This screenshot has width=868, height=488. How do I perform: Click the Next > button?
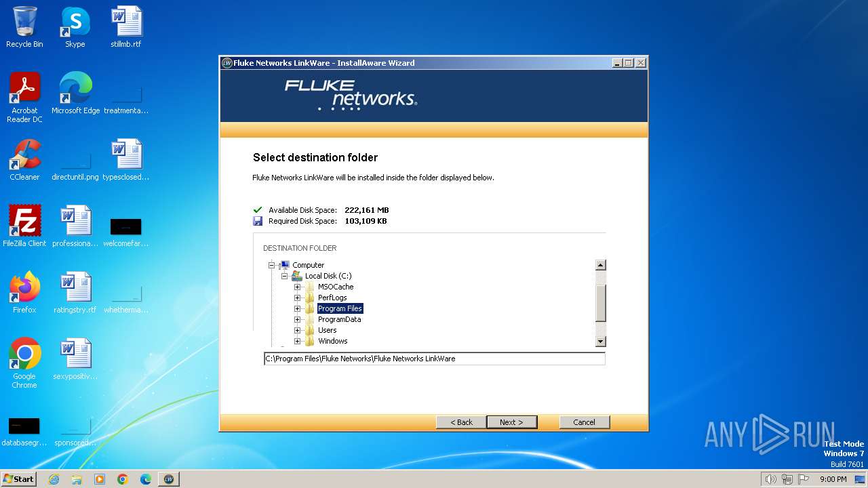pos(512,422)
